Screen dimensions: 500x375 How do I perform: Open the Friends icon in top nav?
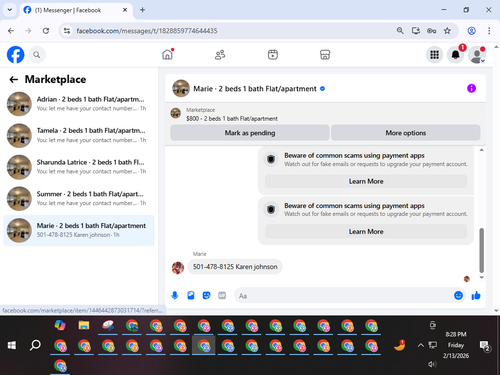(x=220, y=55)
